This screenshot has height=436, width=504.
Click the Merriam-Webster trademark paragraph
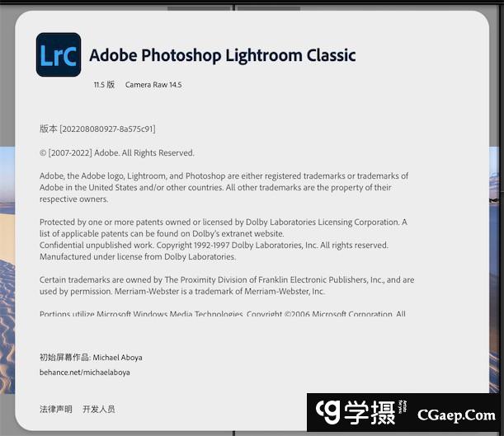[x=227, y=285]
